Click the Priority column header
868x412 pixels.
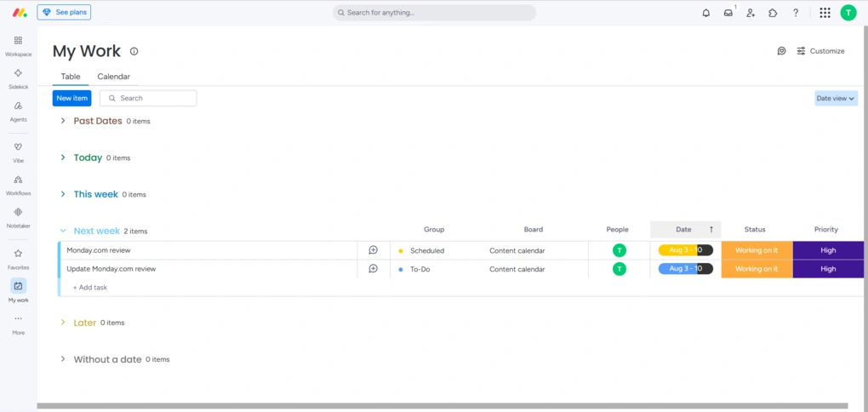826,229
